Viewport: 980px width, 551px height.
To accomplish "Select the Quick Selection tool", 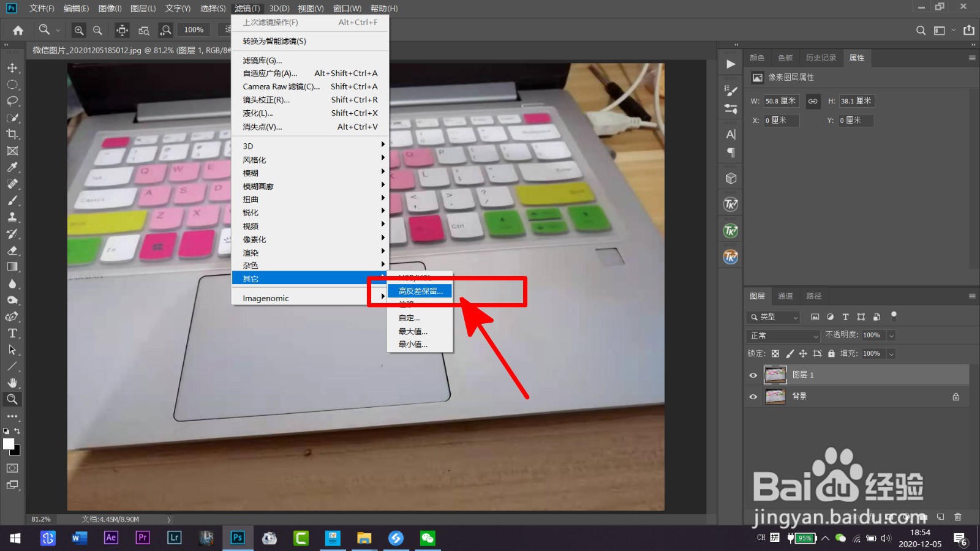I will click(12, 118).
